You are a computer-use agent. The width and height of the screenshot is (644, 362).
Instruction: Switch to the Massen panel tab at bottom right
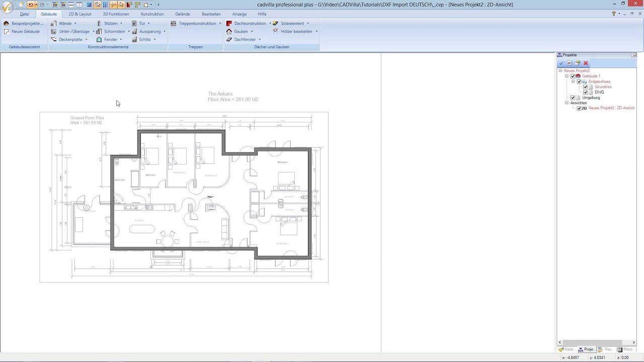[x=626, y=349]
